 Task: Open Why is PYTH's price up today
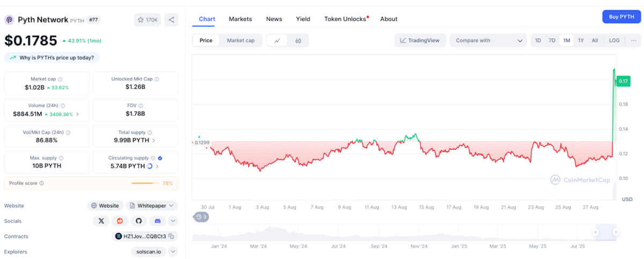click(x=52, y=57)
